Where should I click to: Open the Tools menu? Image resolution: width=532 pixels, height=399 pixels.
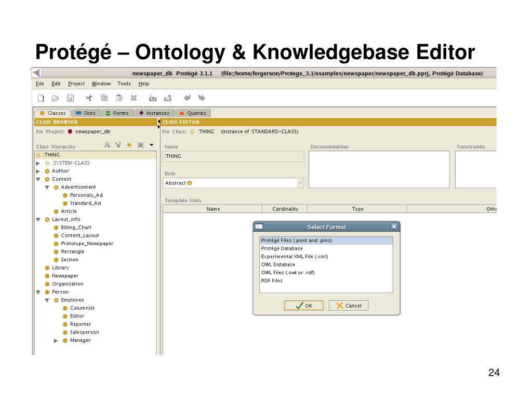(x=124, y=84)
